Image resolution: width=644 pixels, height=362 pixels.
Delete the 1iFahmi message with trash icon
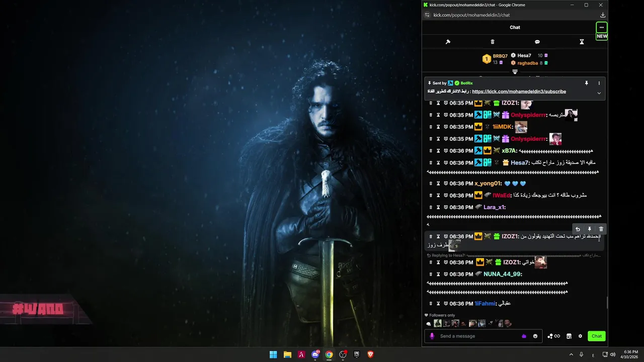(431, 304)
